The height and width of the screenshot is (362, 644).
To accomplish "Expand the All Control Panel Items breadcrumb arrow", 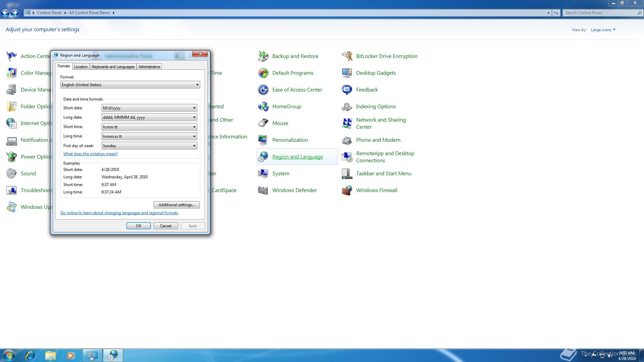I will pos(114,13).
